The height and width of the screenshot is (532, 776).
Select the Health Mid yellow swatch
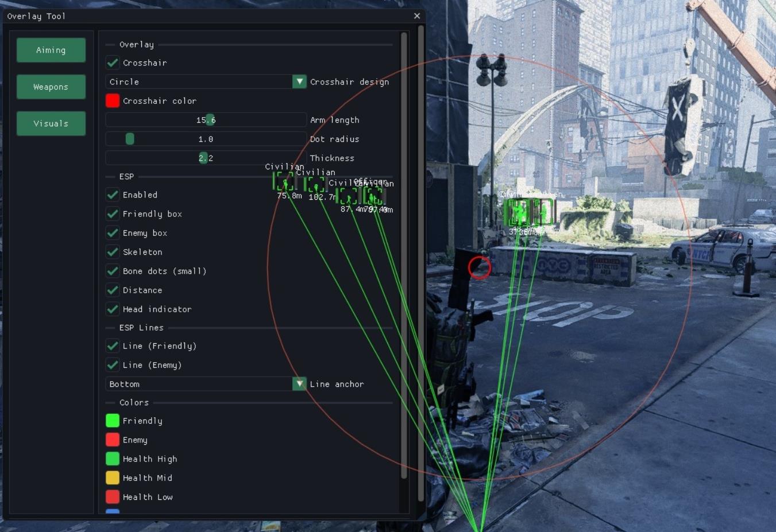point(113,478)
